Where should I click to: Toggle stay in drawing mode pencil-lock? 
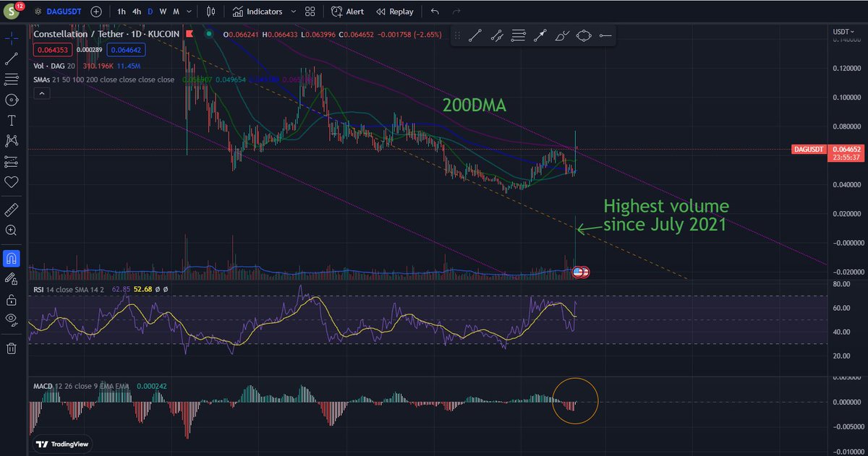pos(11,278)
